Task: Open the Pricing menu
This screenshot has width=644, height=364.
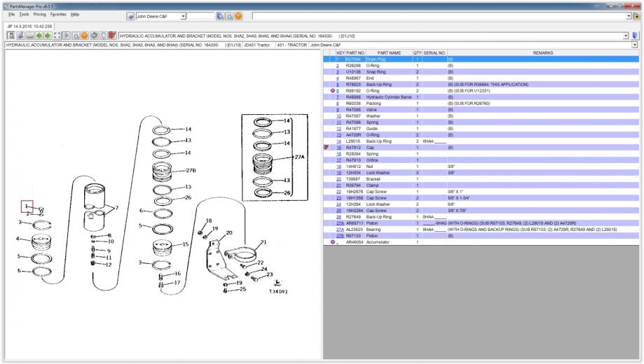Action: (40, 14)
